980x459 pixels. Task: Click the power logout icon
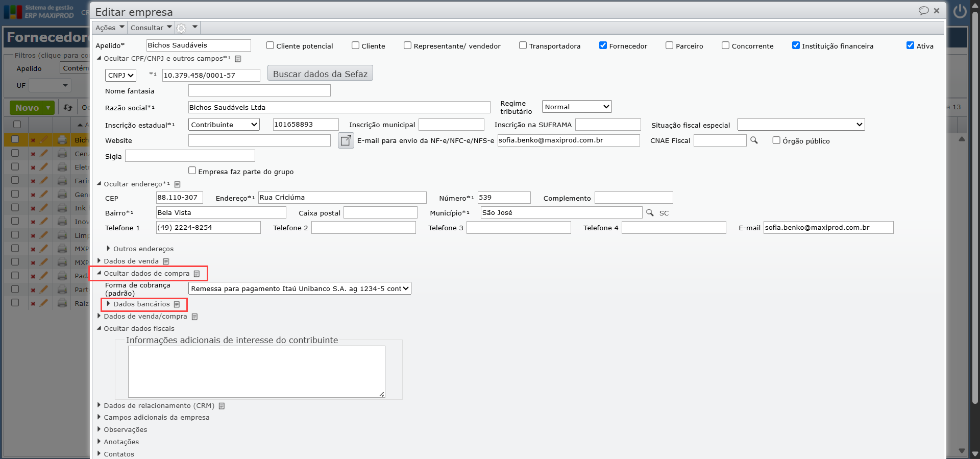[x=960, y=11]
